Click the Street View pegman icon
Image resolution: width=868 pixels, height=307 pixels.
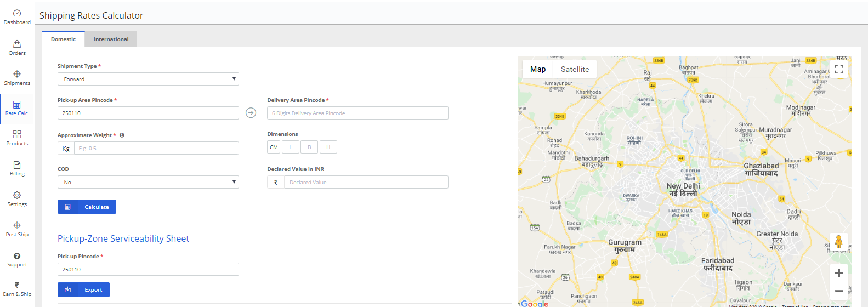pyautogui.click(x=838, y=242)
